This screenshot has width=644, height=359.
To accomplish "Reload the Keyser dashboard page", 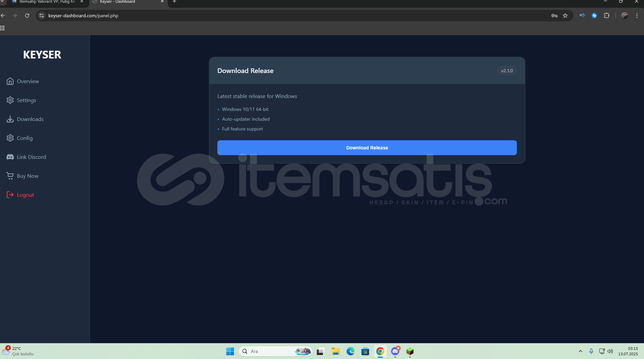I will pos(27,16).
